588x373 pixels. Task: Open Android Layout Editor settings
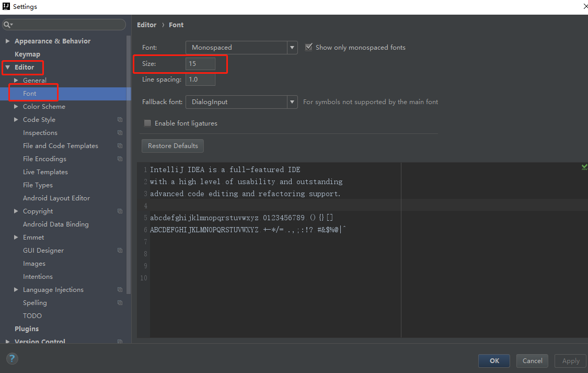(x=56, y=198)
